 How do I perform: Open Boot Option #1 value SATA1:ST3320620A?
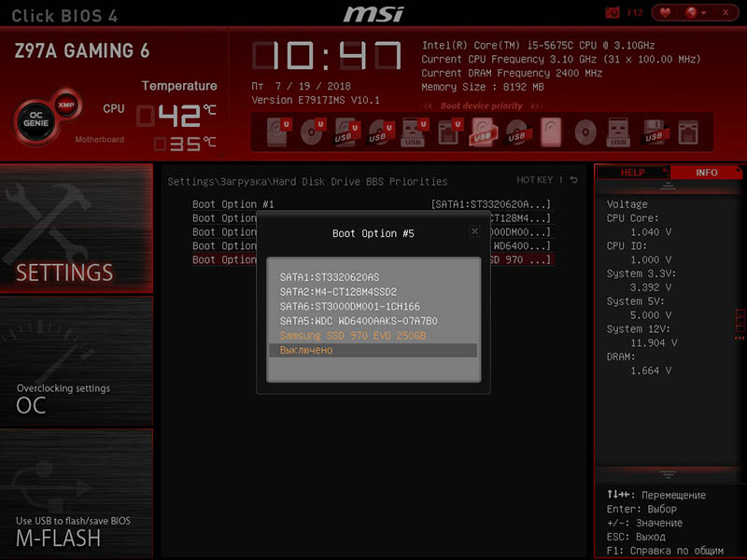pos(491,204)
